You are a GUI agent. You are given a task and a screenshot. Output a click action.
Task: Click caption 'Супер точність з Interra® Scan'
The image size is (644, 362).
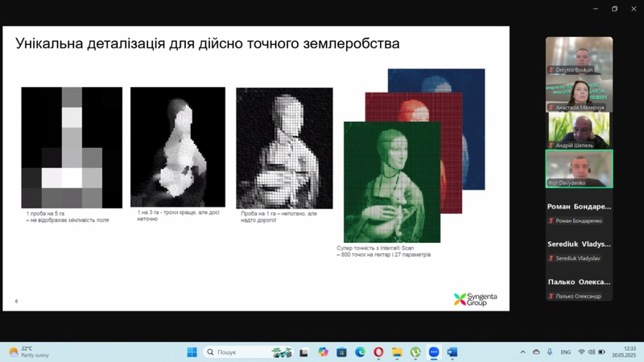tap(375, 249)
